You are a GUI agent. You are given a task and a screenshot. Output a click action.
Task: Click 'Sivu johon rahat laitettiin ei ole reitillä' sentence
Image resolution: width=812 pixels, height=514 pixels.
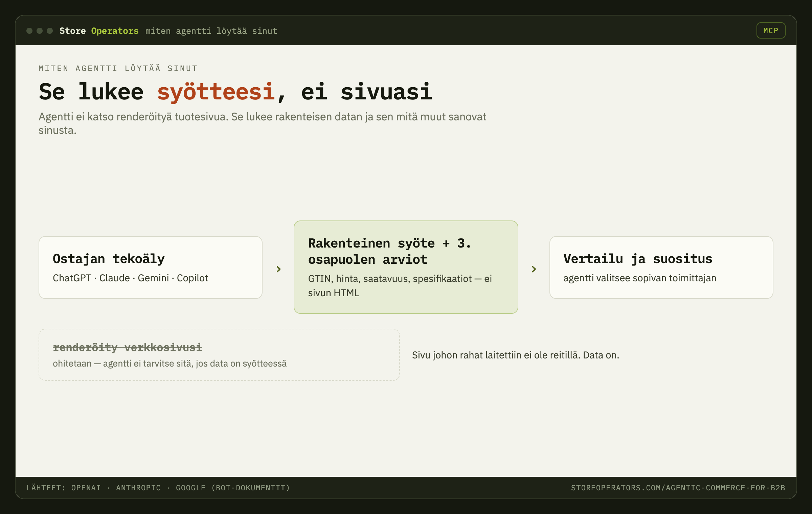point(516,355)
